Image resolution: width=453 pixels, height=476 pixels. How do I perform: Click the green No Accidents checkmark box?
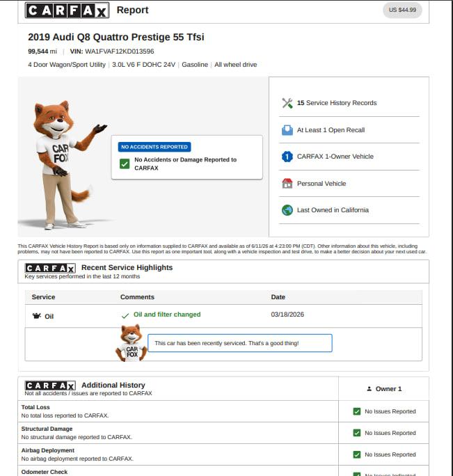125,164
